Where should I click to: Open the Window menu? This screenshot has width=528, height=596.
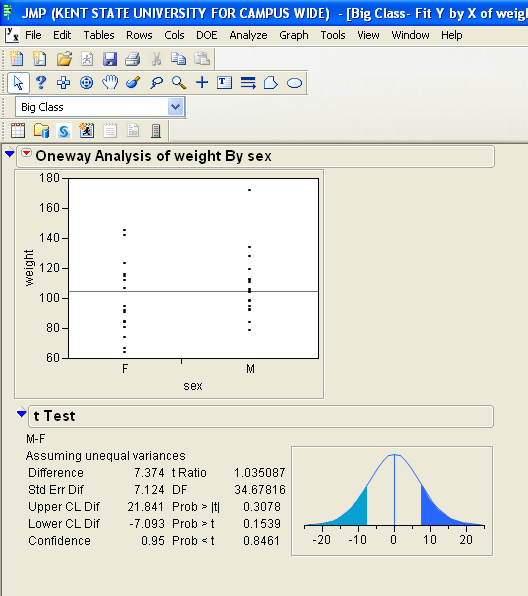tap(410, 35)
